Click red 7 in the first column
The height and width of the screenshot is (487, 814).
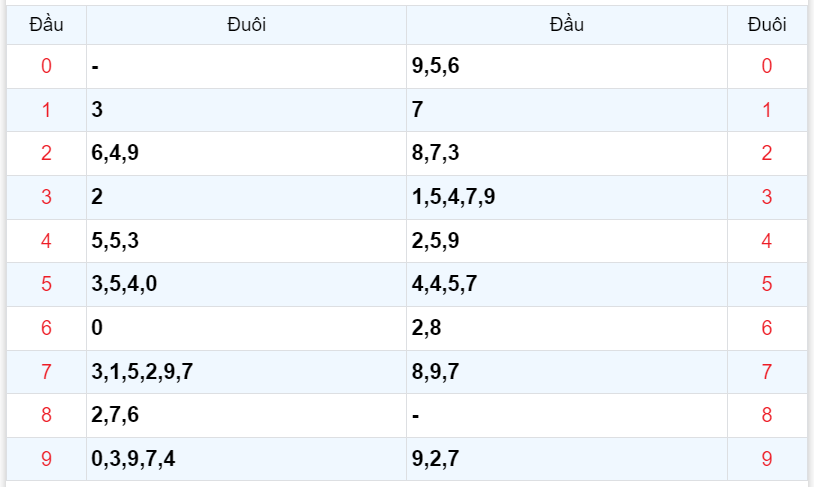tap(46, 373)
